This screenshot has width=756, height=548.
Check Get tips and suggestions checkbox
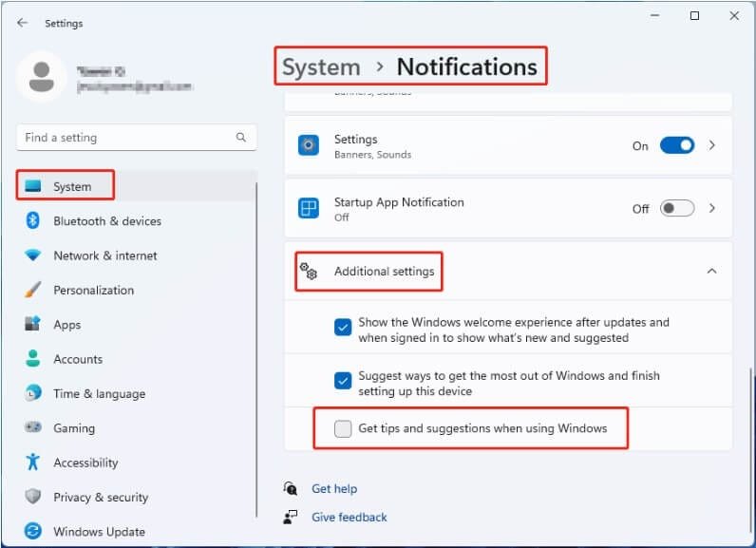(x=343, y=429)
